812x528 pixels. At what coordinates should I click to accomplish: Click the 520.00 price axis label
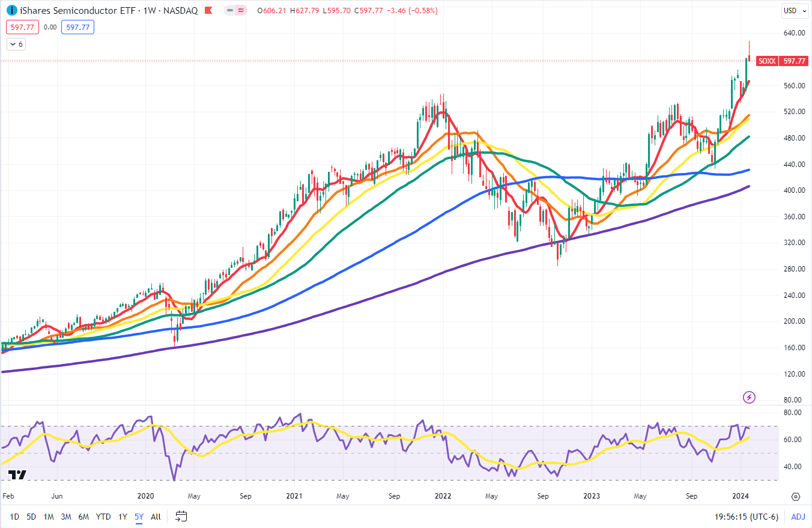[x=793, y=112]
